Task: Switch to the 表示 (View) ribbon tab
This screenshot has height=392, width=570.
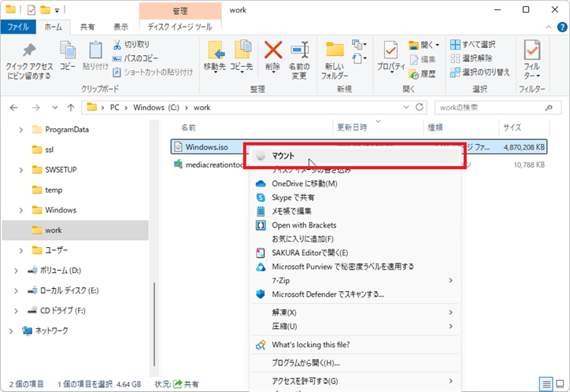Action: (120, 26)
